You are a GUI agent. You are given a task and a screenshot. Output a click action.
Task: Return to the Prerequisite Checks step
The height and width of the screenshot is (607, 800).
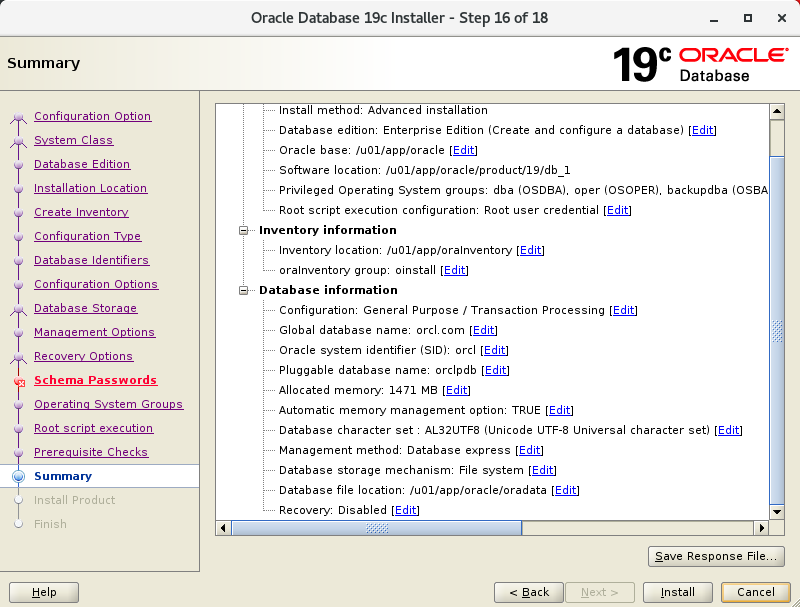coord(91,452)
